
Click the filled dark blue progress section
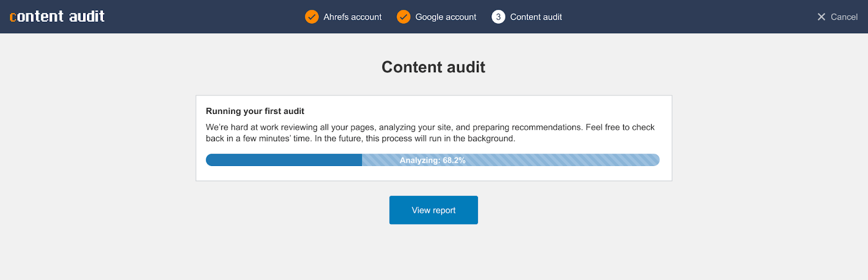(x=284, y=160)
